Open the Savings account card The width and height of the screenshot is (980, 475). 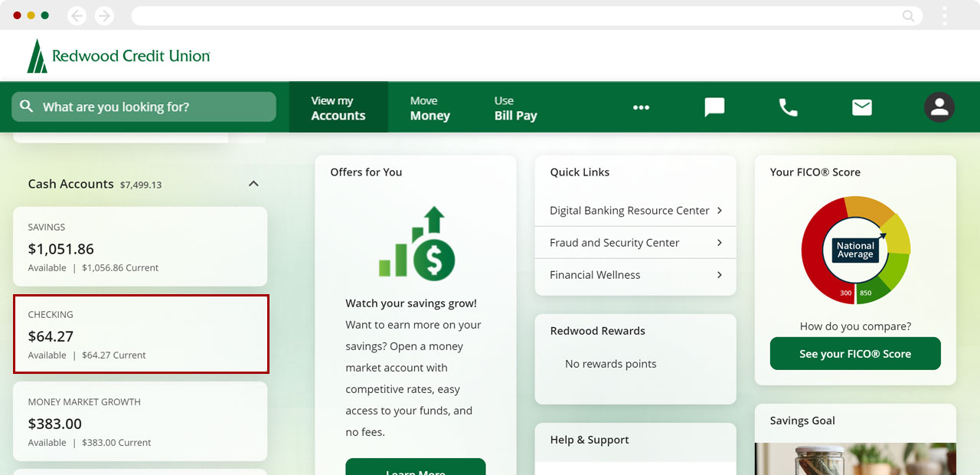coord(140,247)
